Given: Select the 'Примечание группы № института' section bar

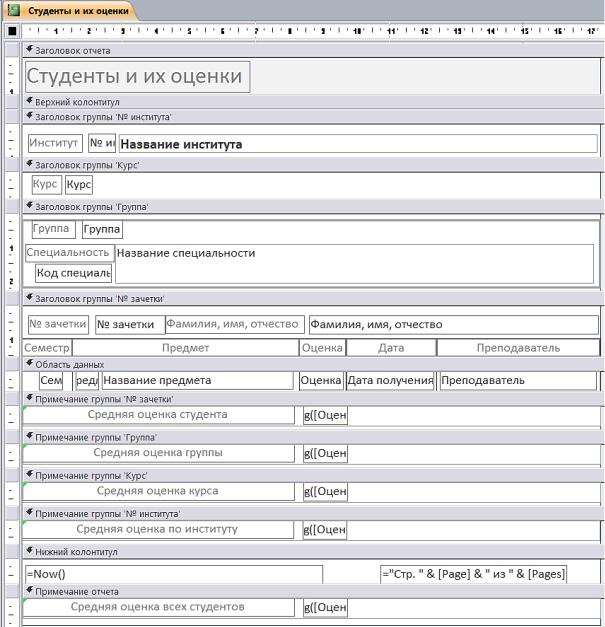Looking at the screenshot, I should 313,513.
